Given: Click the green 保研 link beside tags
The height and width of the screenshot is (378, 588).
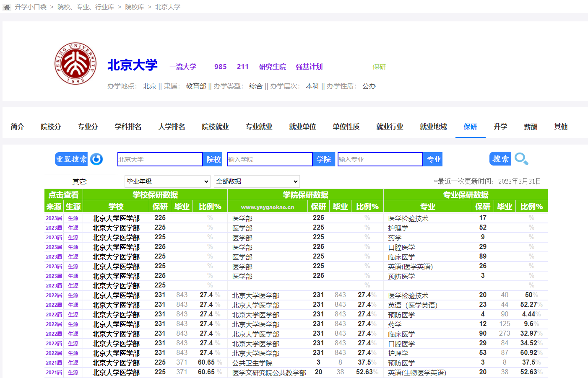Looking at the screenshot, I should pos(379,67).
